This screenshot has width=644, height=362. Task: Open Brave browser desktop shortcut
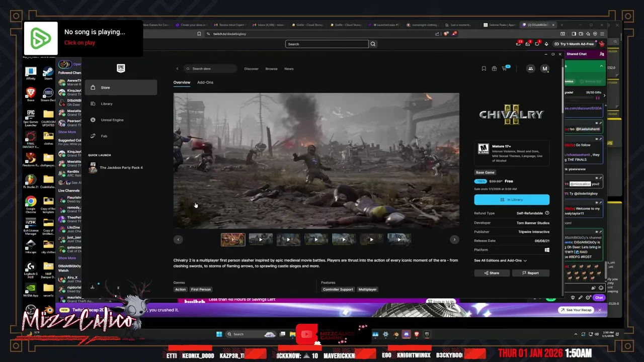(x=31, y=95)
